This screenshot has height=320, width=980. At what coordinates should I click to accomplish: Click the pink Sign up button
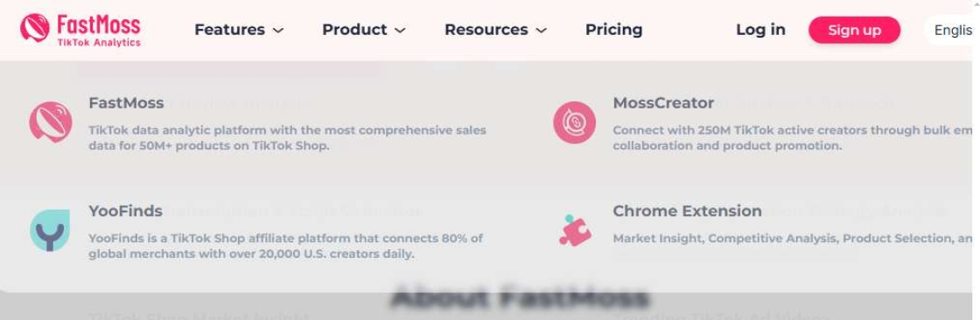(x=854, y=30)
